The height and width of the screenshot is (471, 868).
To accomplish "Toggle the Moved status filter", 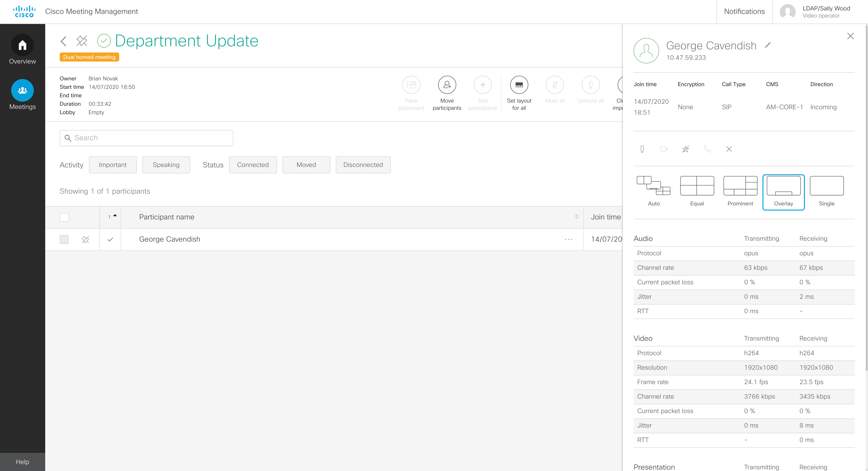I will 306,165.
